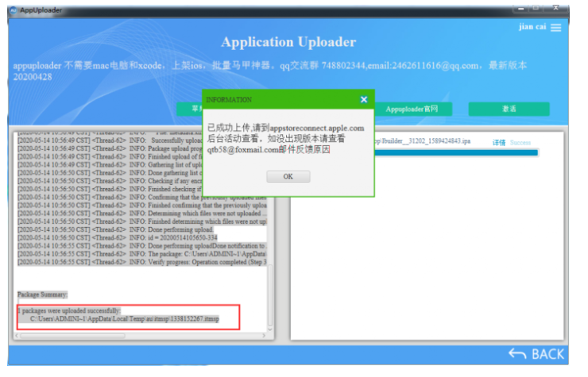Click the horizontal scrollbar of log panel
The height and width of the screenshot is (377, 588).
click(x=73, y=336)
